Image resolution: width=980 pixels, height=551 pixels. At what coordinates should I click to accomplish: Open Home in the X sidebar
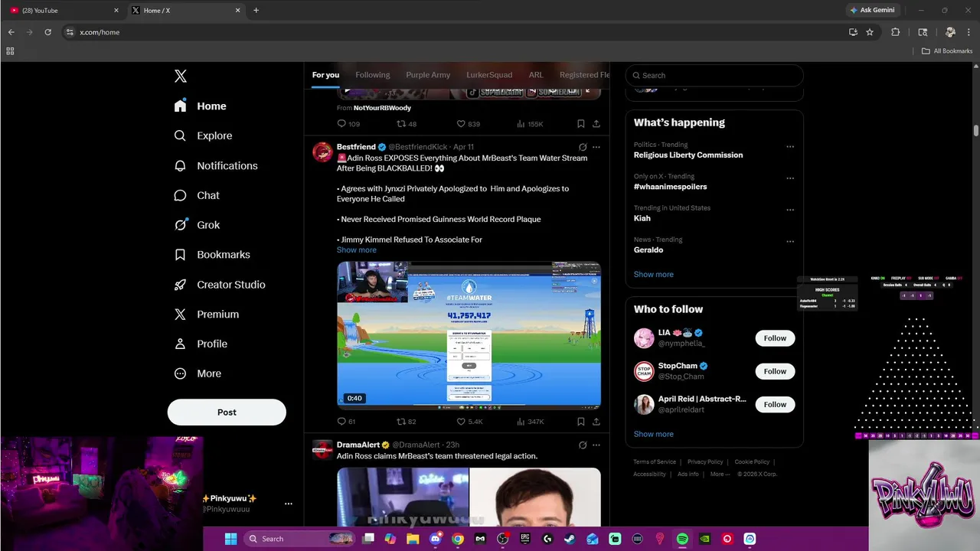click(200, 106)
